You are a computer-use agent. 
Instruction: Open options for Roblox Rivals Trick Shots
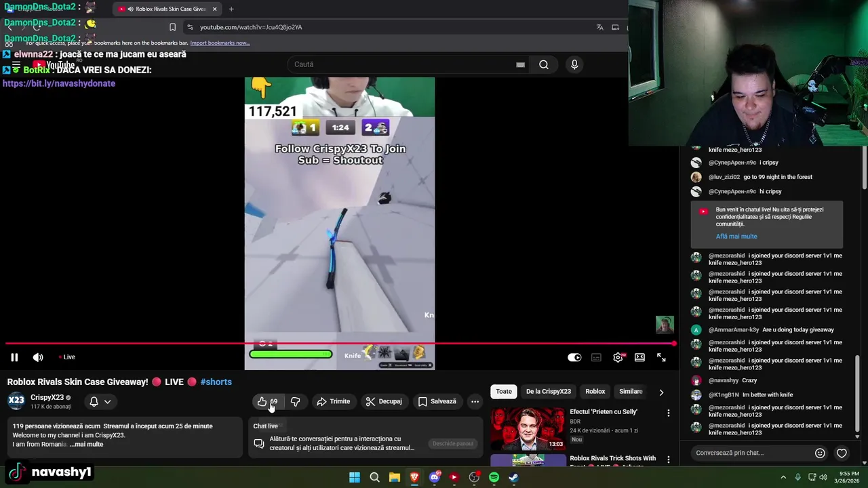[668, 460]
